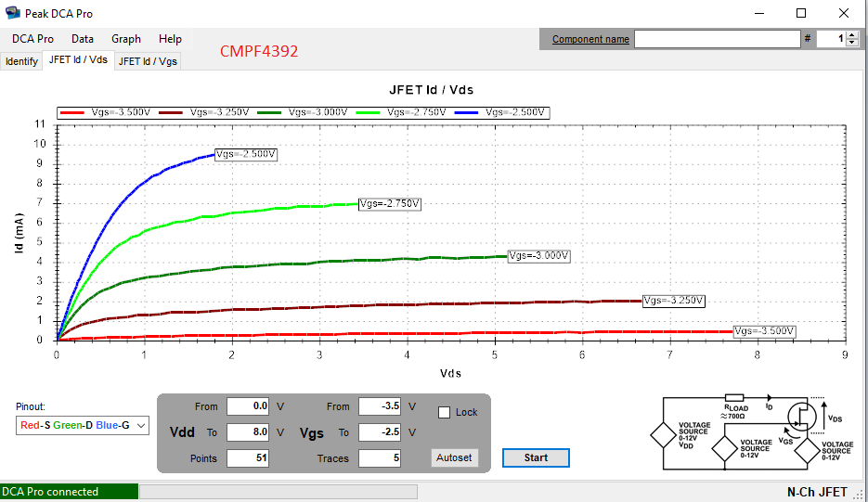Click the Autoset button
The height and width of the screenshot is (502, 868).
454,457
